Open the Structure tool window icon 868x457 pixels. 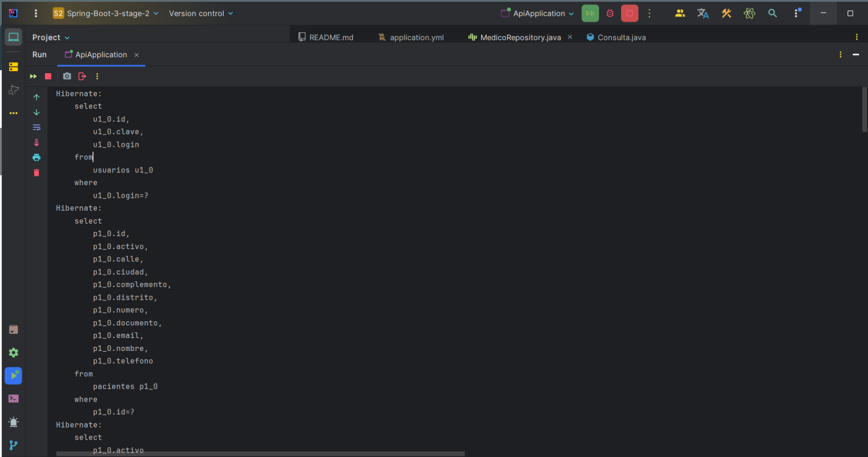click(x=13, y=67)
